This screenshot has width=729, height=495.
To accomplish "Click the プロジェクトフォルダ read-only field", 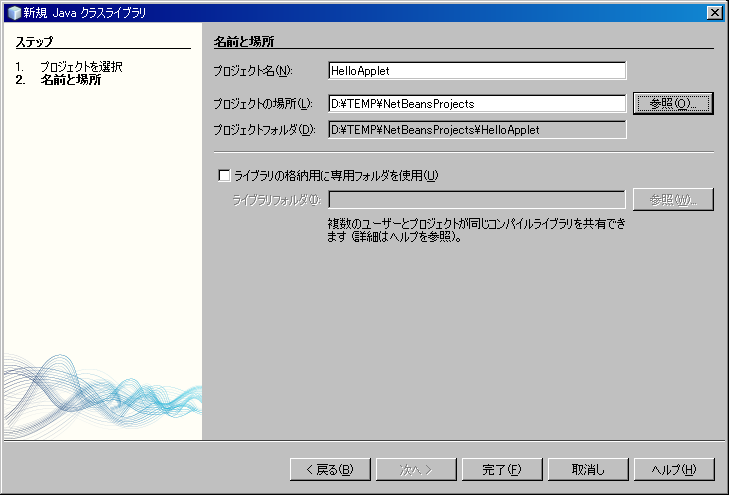I will [x=477, y=130].
